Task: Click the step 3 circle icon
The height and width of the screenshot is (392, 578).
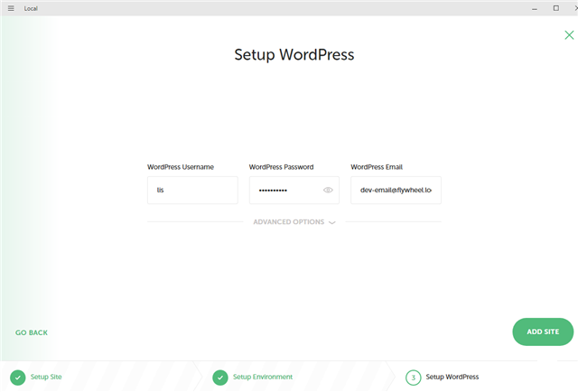Action: (x=414, y=378)
